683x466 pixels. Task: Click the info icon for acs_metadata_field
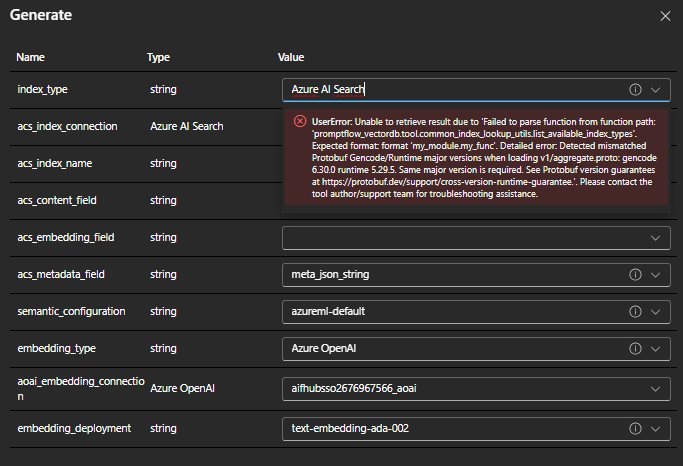[635, 275]
